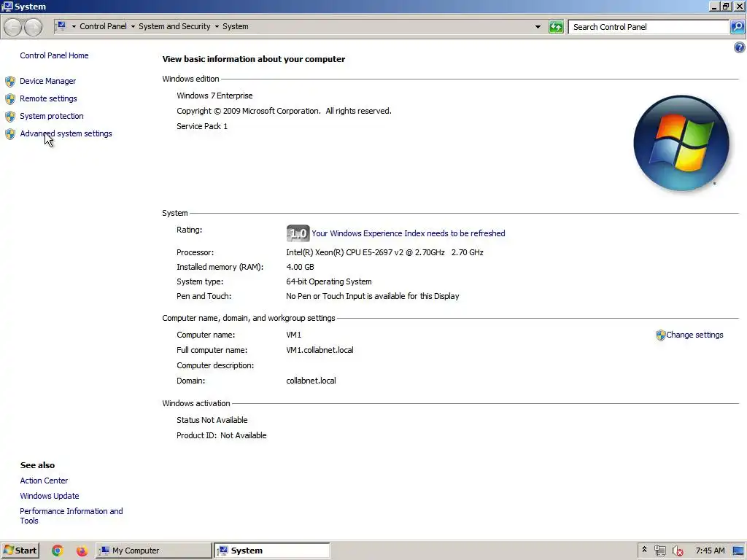Click Windows 7 Enterprise edition text
The height and width of the screenshot is (560, 747).
(x=214, y=96)
